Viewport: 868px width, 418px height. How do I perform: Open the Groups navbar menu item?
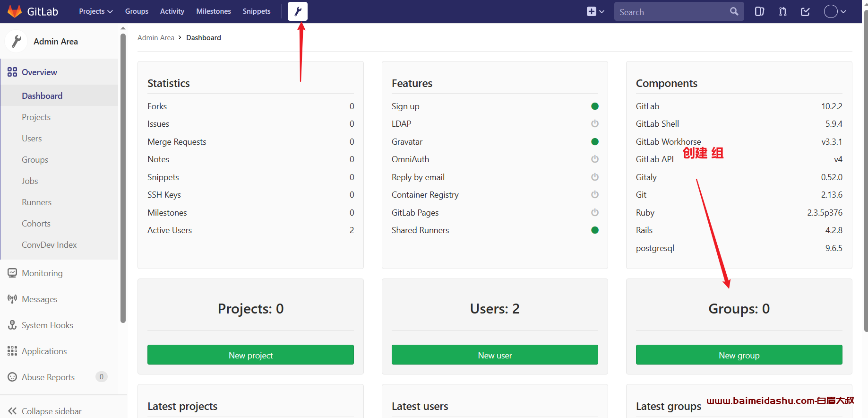137,11
